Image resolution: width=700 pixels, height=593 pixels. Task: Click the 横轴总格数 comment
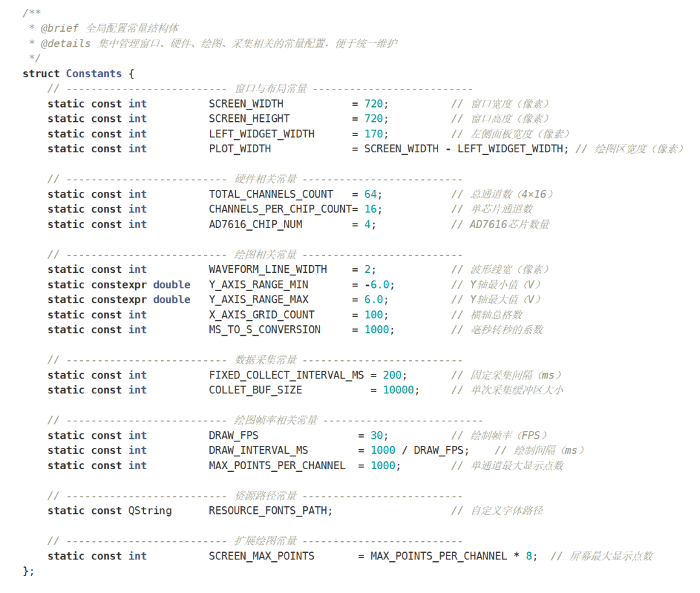point(496,315)
